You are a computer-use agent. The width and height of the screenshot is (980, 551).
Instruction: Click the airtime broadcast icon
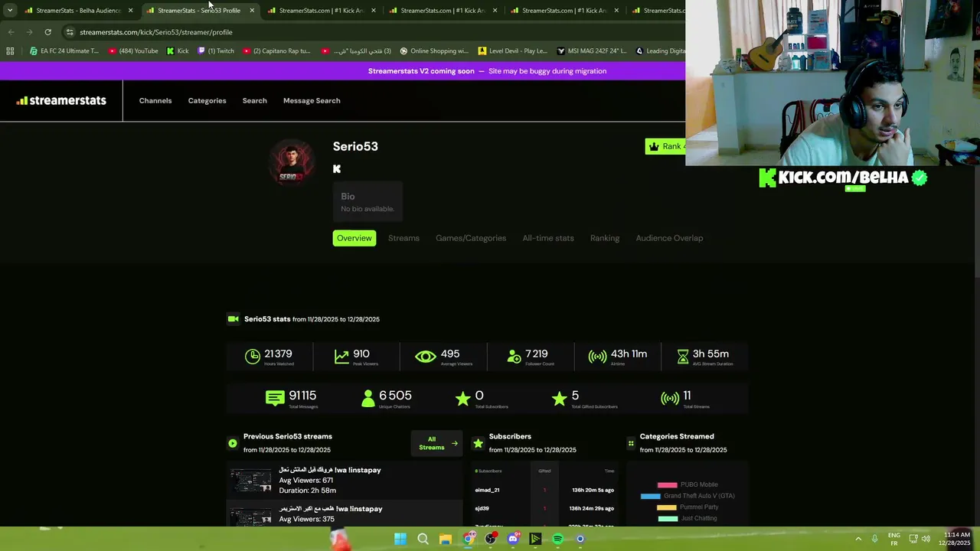coord(597,357)
